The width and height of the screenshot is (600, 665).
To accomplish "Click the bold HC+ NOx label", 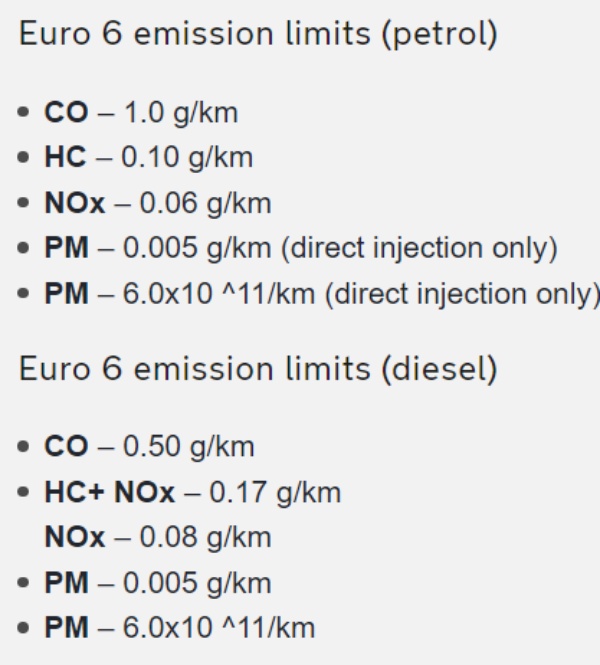I will [109, 492].
